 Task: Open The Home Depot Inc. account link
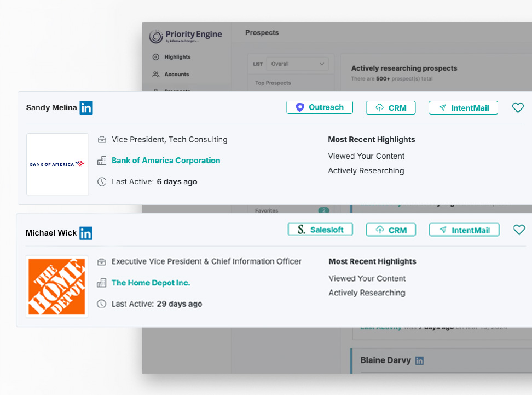tap(151, 283)
